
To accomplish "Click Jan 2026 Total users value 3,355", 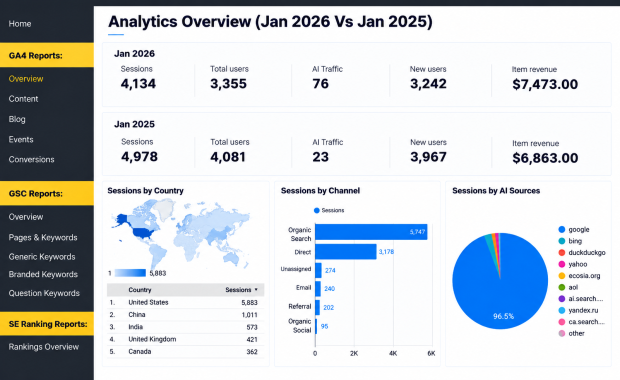I will 228,84.
